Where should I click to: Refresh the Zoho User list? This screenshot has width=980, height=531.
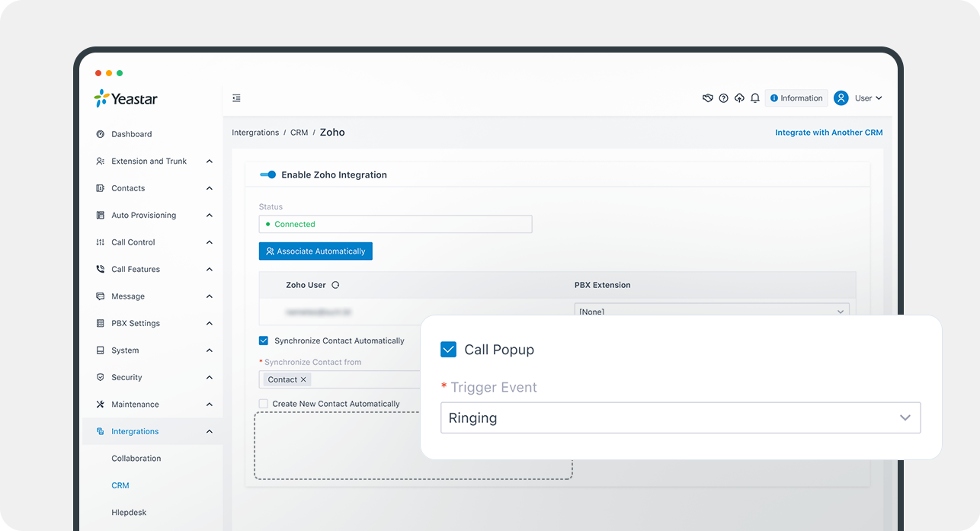tap(335, 285)
